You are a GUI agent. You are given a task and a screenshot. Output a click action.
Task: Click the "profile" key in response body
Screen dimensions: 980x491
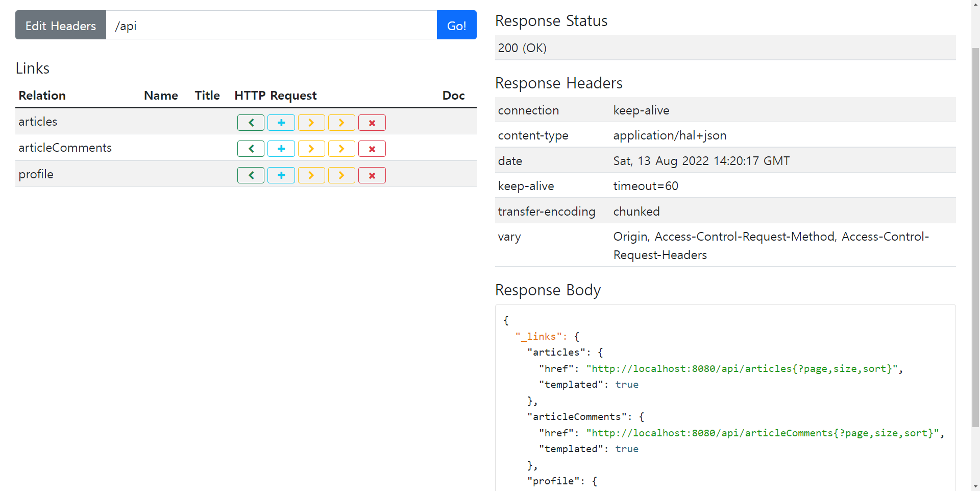553,481
